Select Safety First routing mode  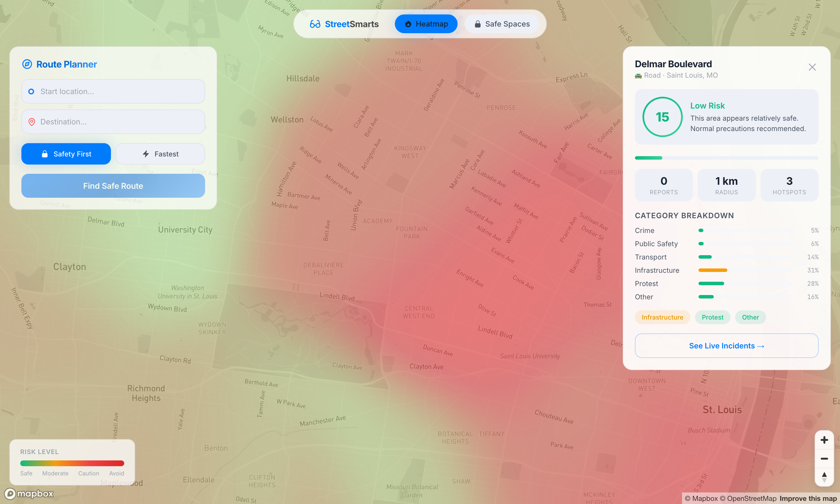(x=66, y=154)
